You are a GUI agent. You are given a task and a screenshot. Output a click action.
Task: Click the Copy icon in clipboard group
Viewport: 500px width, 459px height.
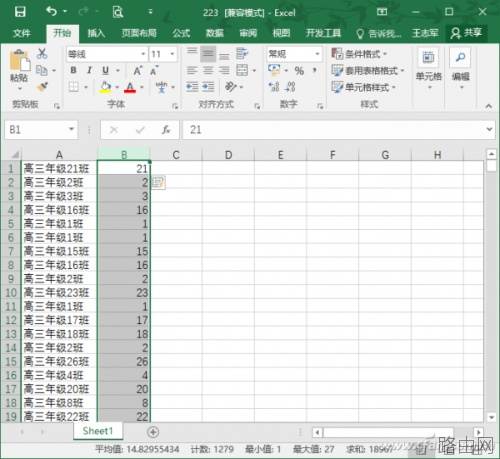click(41, 70)
